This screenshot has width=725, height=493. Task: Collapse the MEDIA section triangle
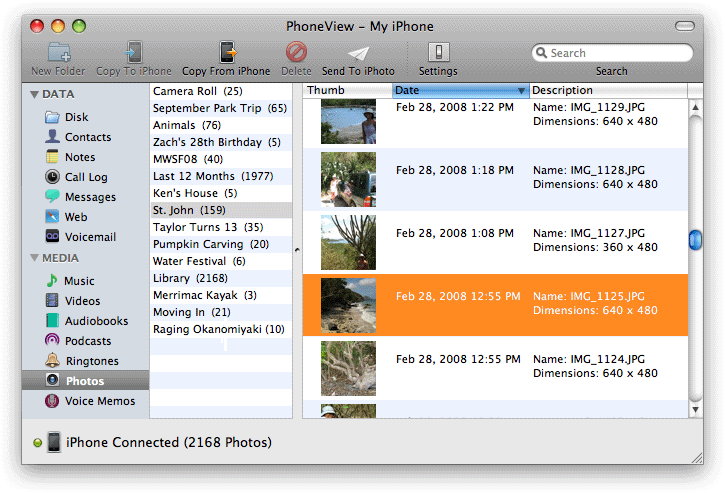[32, 259]
